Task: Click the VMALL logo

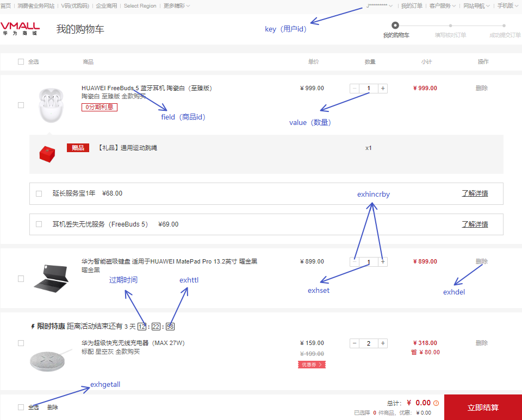Action: [x=20, y=29]
